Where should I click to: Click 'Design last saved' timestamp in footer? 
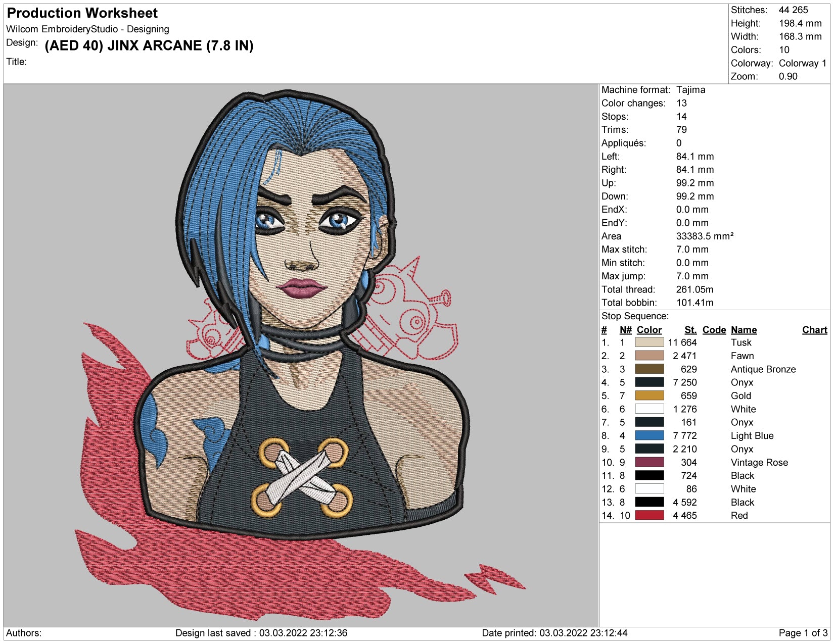[x=261, y=633]
